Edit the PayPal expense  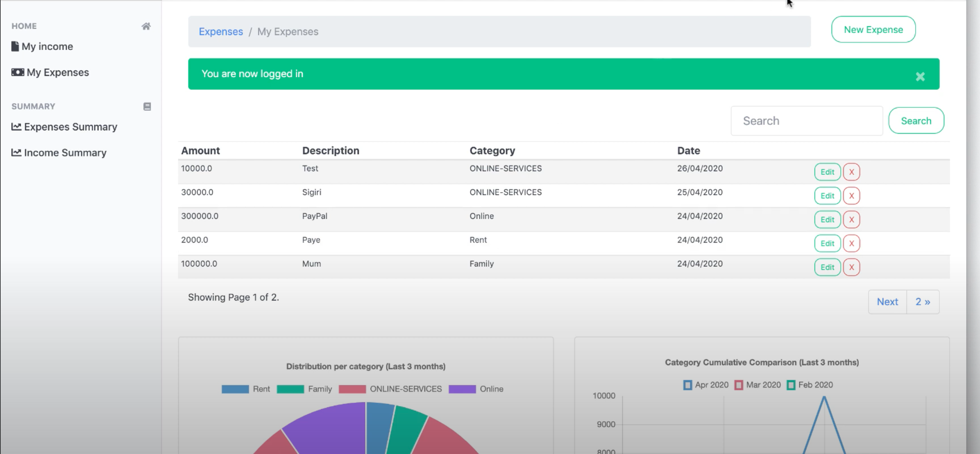[828, 220]
